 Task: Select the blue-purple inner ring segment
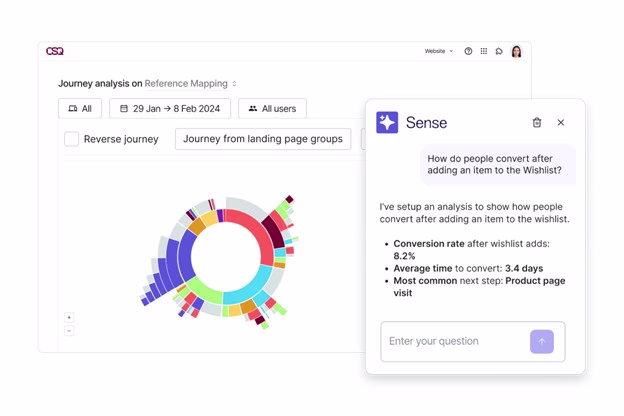(x=186, y=255)
